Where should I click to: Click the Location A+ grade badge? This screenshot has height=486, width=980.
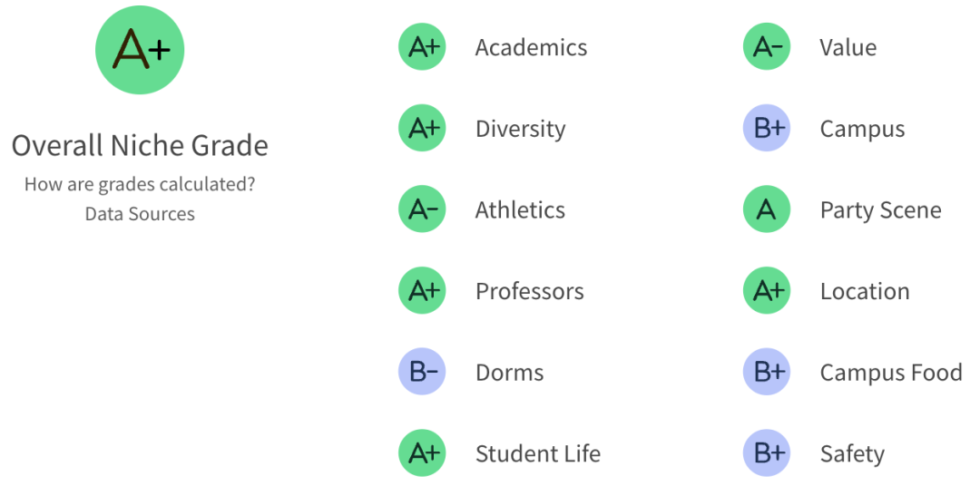[766, 290]
